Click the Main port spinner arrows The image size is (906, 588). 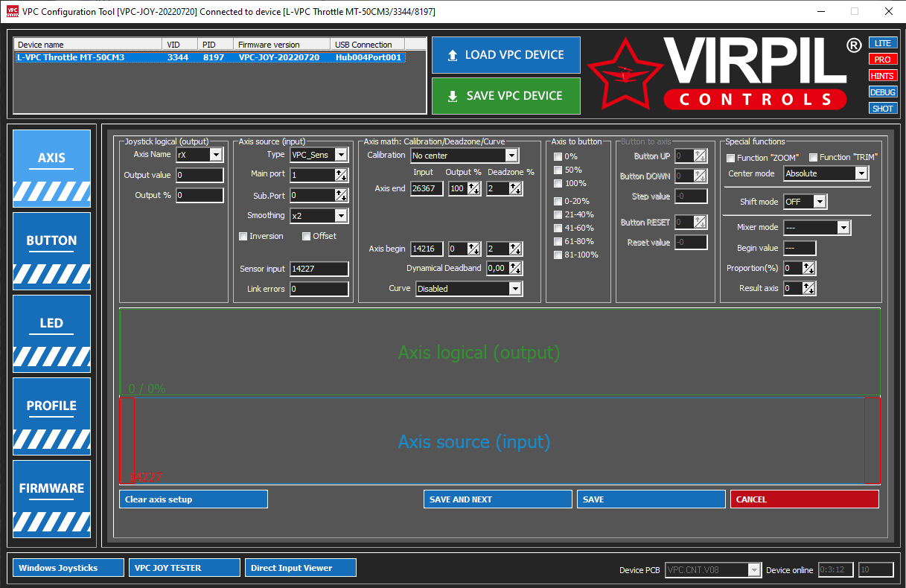click(342, 175)
